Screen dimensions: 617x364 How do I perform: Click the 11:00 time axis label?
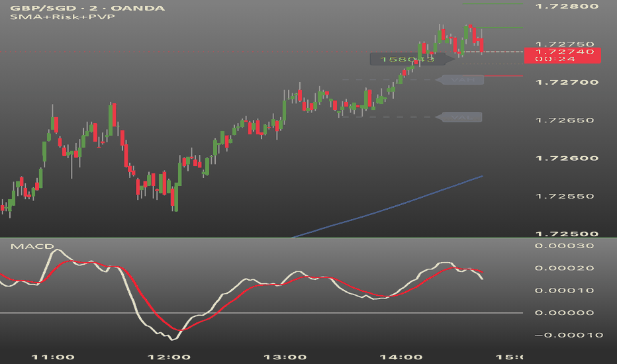[53, 357]
